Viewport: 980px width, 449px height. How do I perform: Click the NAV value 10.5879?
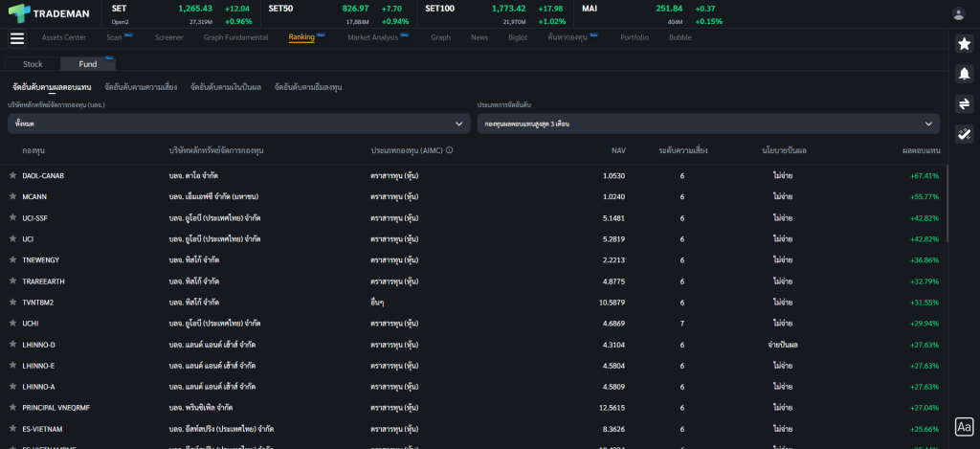pos(612,302)
